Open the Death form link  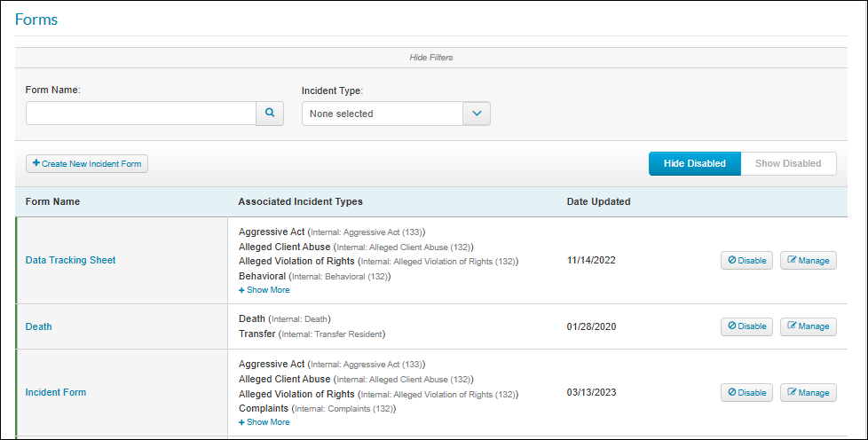click(39, 326)
